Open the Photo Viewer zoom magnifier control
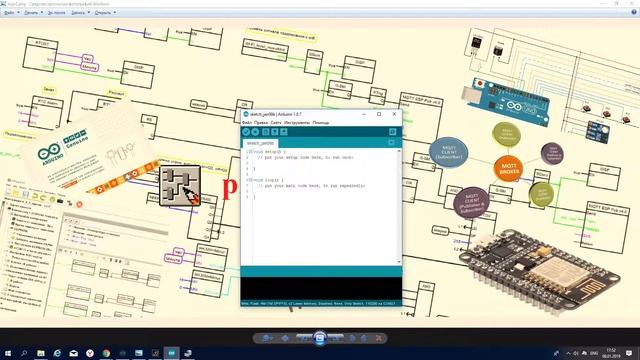Viewport: 640px width, 360px height. click(267, 338)
